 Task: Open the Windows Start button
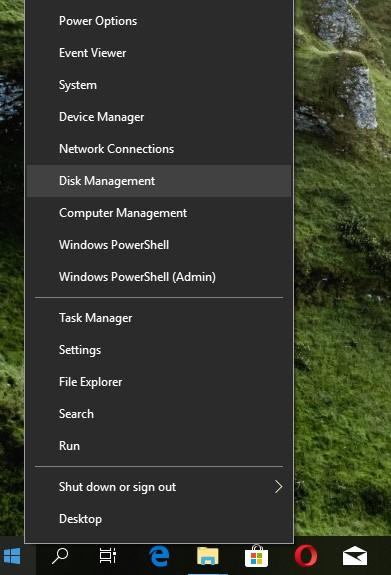point(12,556)
